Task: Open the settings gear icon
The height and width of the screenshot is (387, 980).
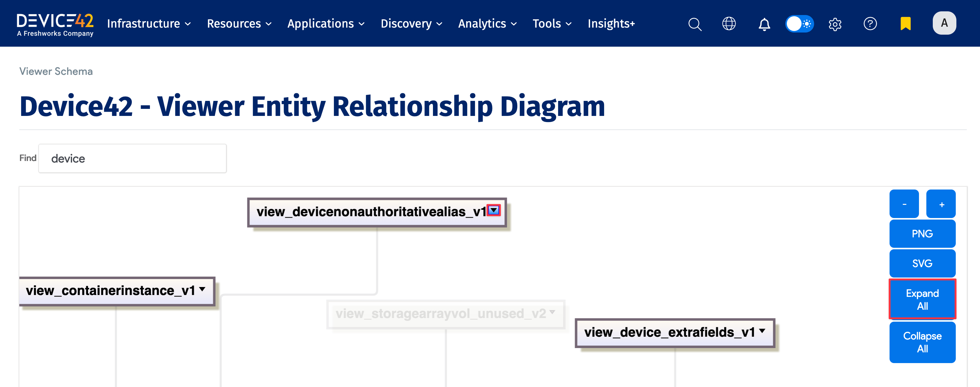Action: [835, 24]
